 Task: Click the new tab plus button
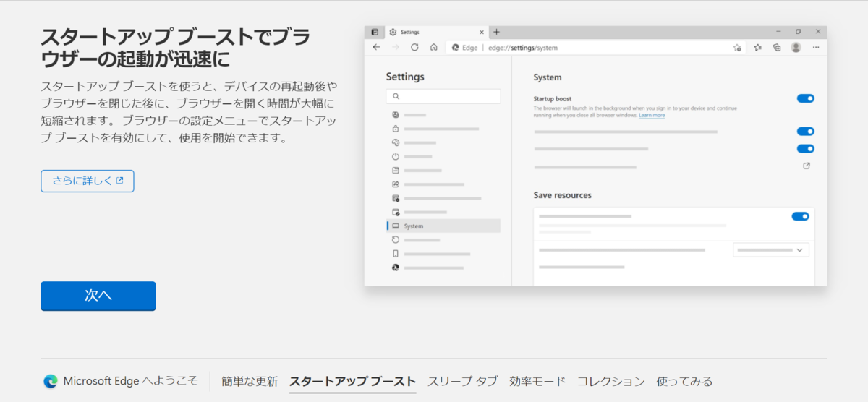pyautogui.click(x=496, y=32)
